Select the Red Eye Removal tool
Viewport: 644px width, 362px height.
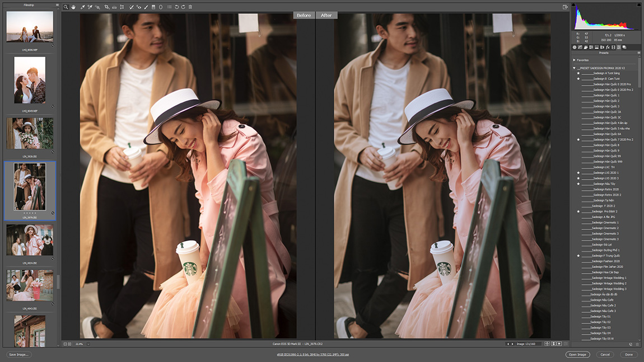[139, 7]
